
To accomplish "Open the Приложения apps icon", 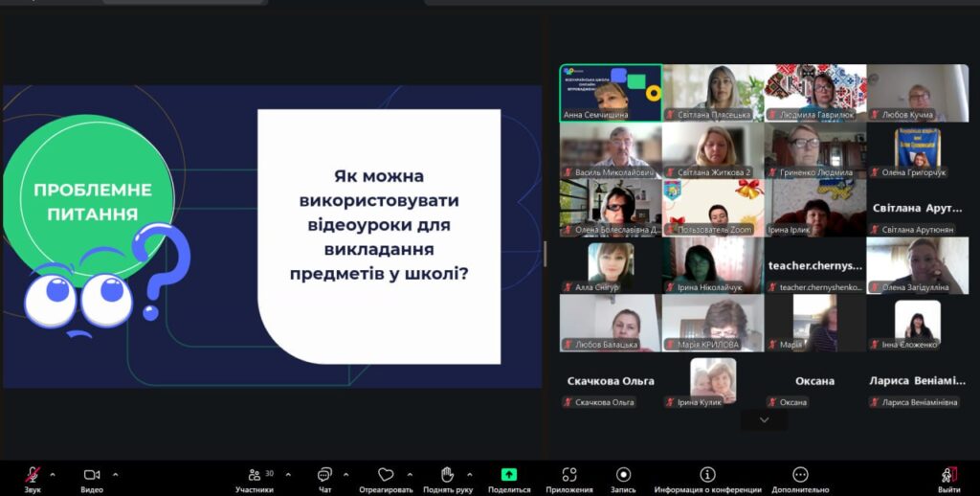I will [569, 475].
